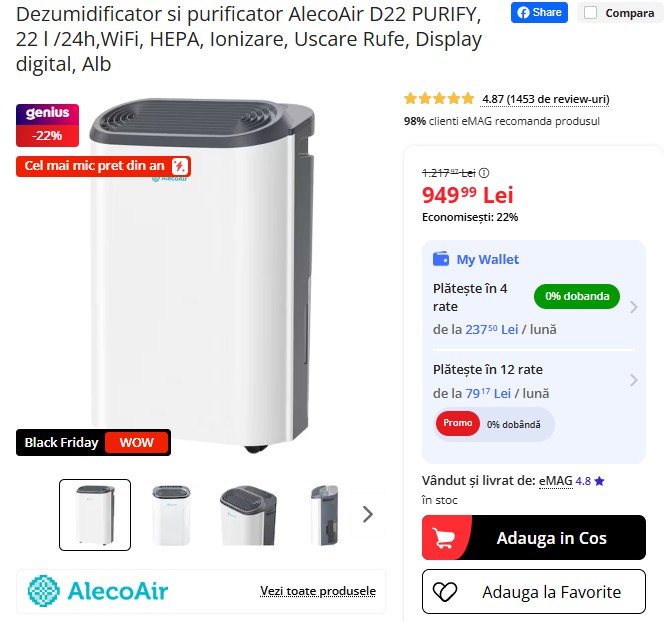Tick the Compara checkbox

(590, 13)
